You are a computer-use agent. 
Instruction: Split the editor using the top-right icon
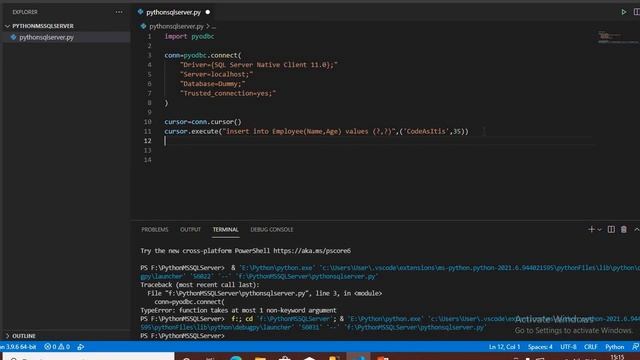tap(637, 12)
